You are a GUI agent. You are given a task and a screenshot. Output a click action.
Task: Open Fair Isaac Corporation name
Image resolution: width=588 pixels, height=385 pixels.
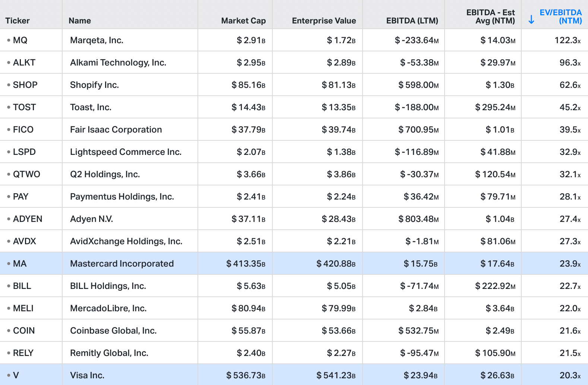tap(116, 130)
